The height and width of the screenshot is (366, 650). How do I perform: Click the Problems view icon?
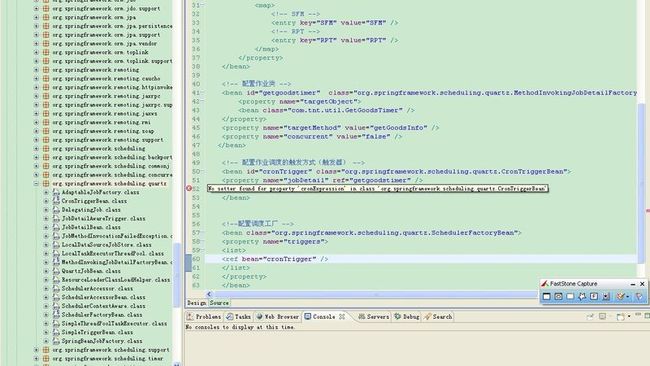(190, 317)
